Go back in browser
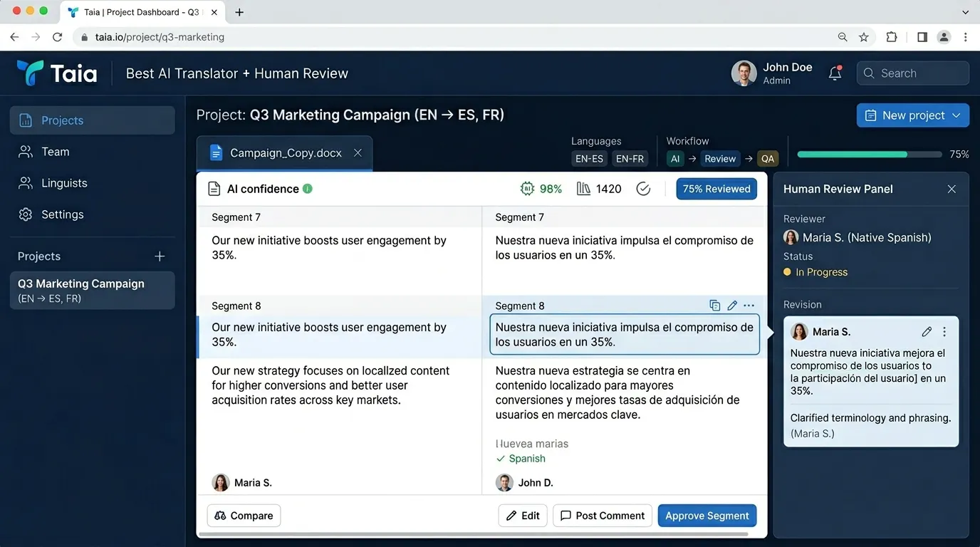 click(14, 37)
